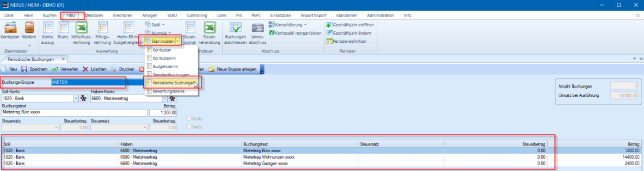Open the Soll-Konto combo box arrow
Image resolution: width=644 pixels, height=171 pixels.
(76, 99)
